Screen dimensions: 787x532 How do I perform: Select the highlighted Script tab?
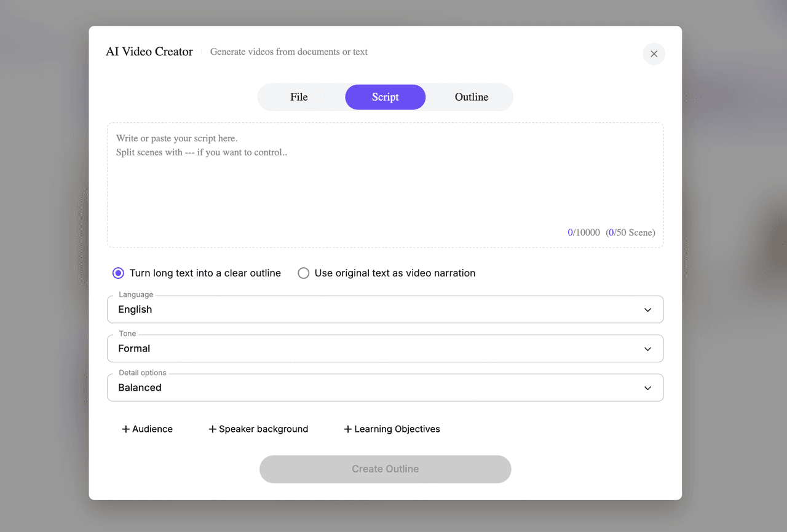(x=386, y=97)
